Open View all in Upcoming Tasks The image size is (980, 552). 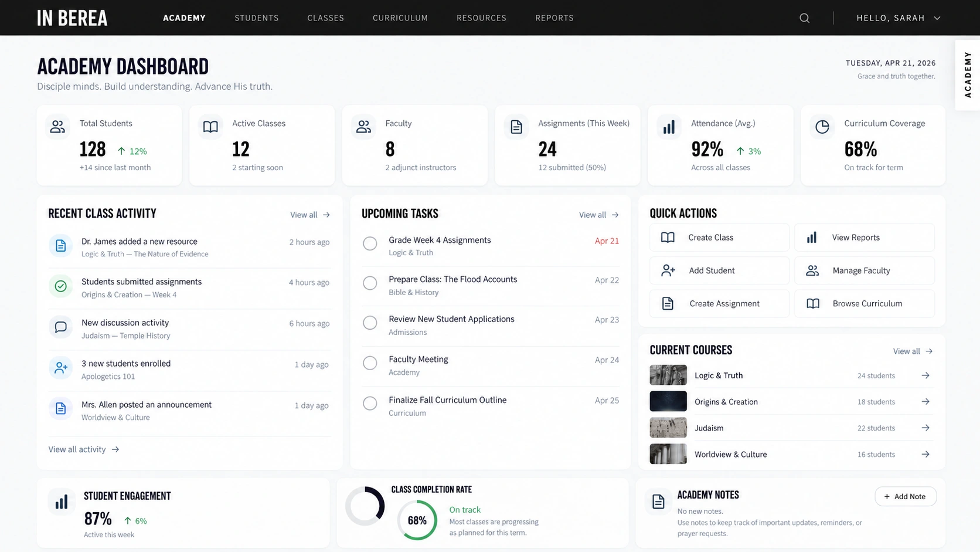point(599,215)
